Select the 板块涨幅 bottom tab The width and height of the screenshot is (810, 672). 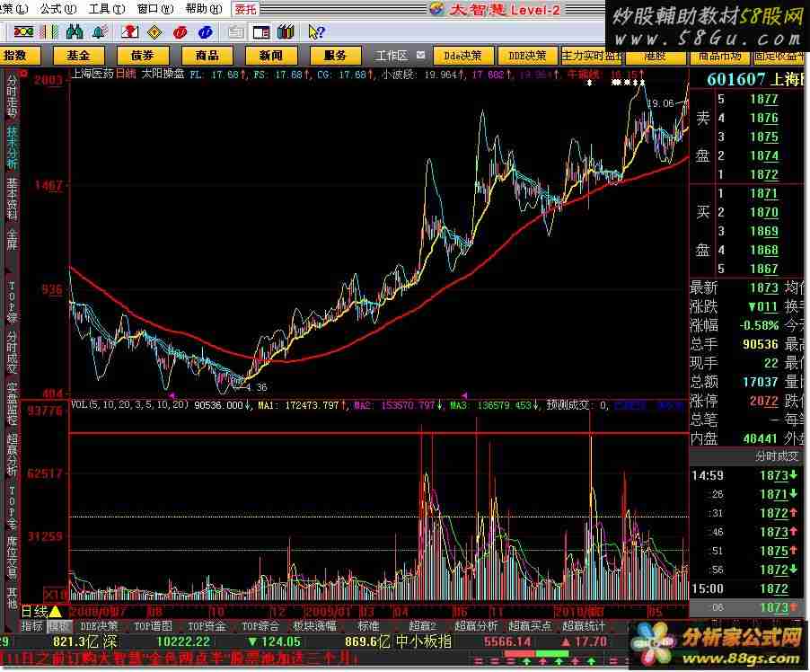(314, 626)
